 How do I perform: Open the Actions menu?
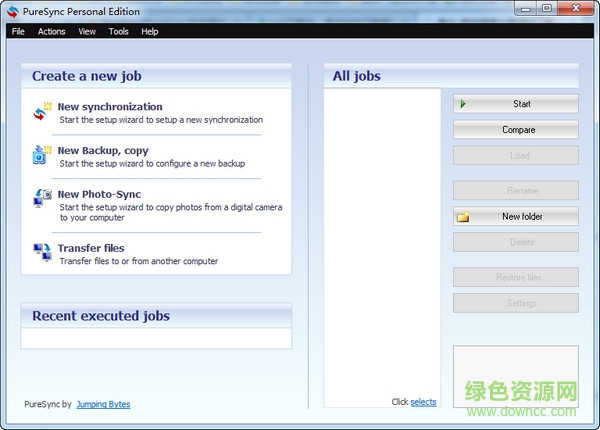tap(51, 31)
